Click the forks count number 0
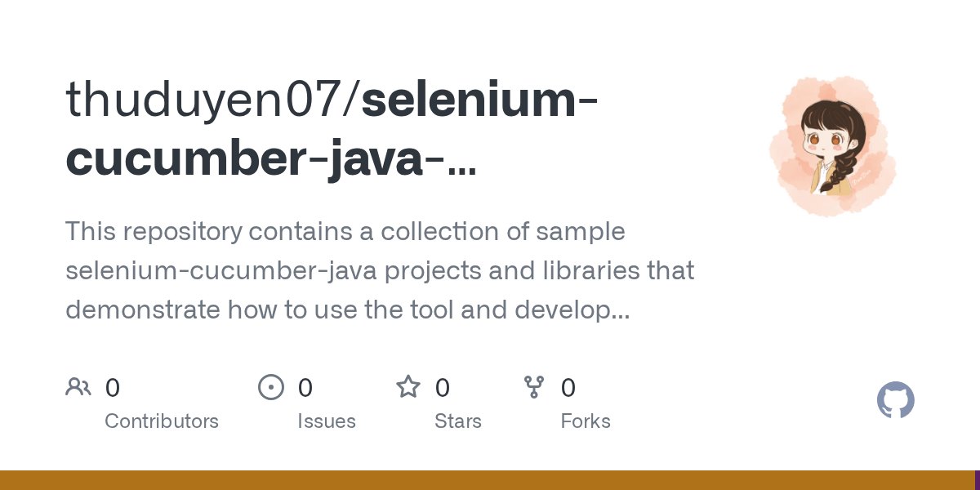The width and height of the screenshot is (980, 490). click(568, 387)
